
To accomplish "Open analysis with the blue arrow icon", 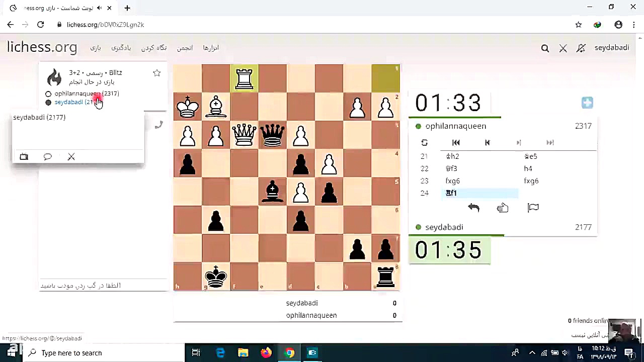I will pos(587,103).
